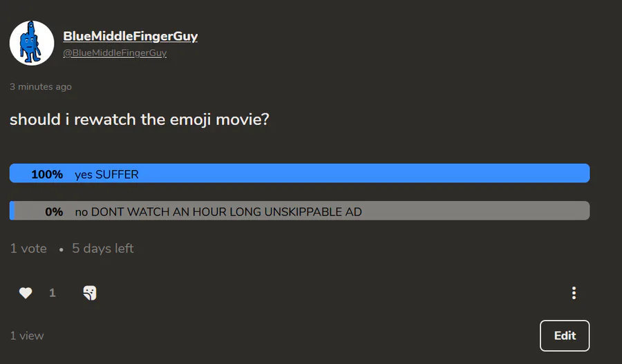Click the "1 view" counter

(x=27, y=336)
